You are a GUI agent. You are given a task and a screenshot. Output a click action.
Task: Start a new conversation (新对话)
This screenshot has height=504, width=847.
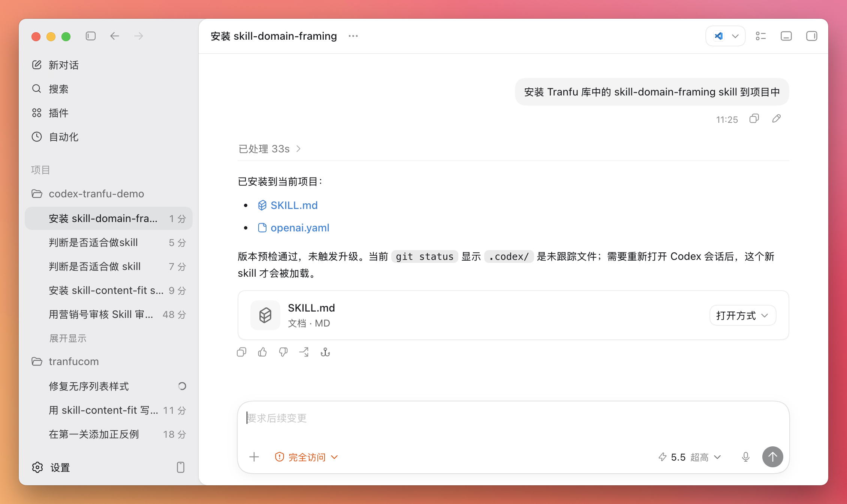click(109, 65)
